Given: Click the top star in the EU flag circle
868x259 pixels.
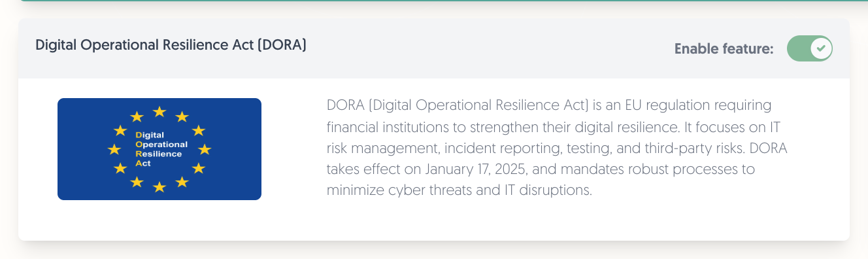Looking at the screenshot, I should 159,112.
